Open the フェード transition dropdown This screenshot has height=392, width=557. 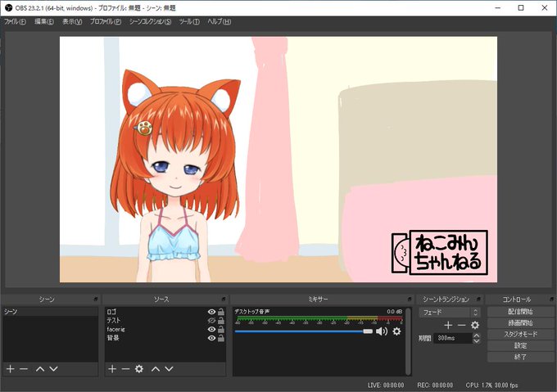coord(450,312)
